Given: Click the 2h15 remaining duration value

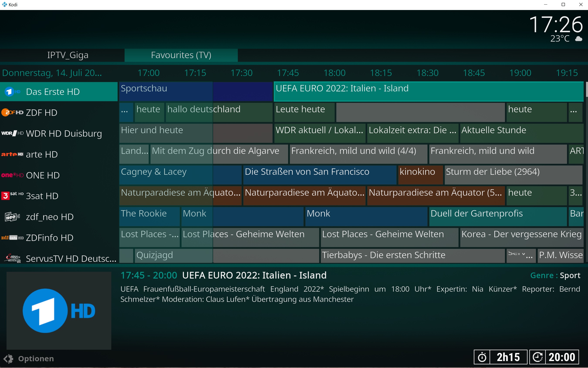Looking at the screenshot, I should 508,357.
